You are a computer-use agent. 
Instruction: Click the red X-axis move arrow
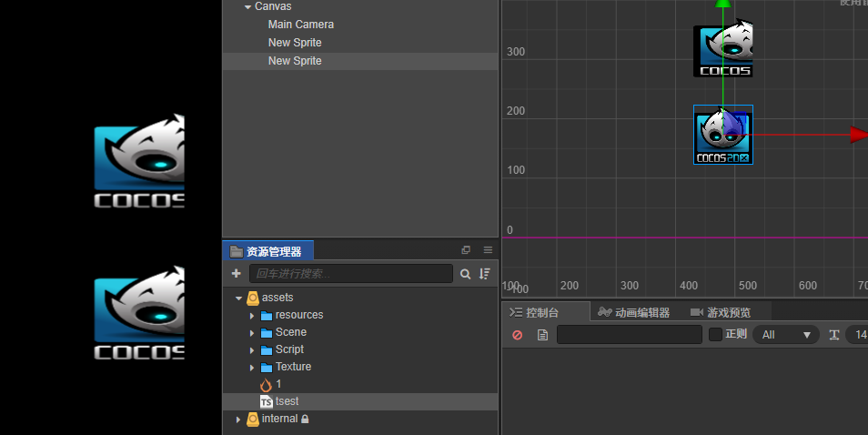[x=859, y=135]
